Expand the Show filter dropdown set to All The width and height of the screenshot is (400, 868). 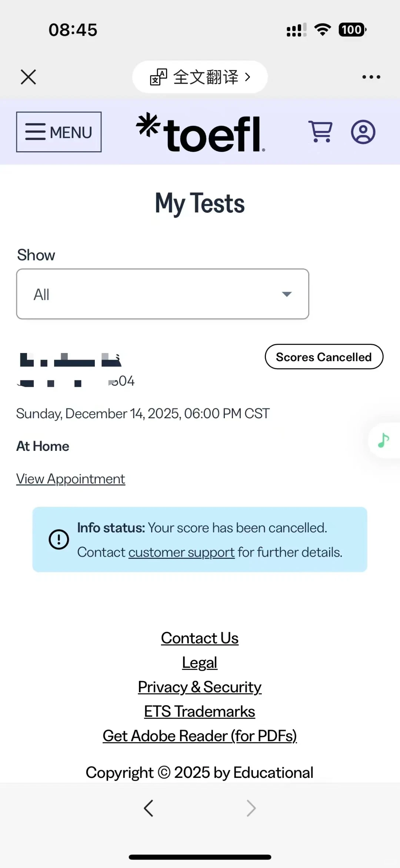click(x=163, y=294)
